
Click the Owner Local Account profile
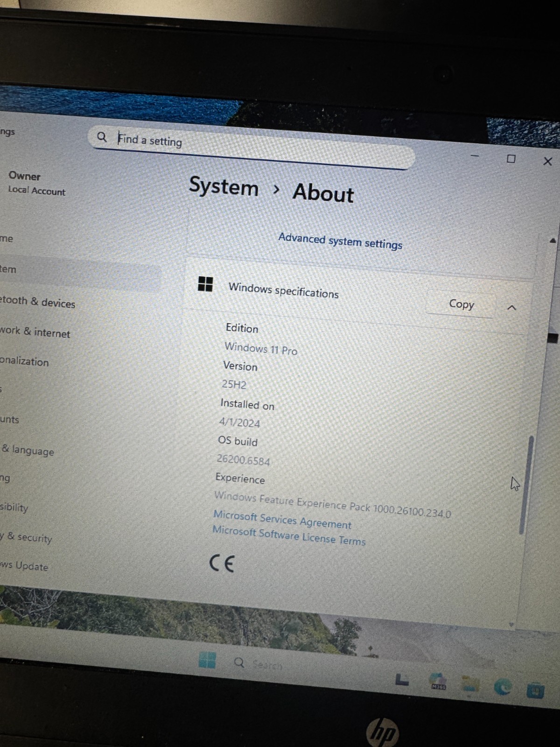click(37, 183)
